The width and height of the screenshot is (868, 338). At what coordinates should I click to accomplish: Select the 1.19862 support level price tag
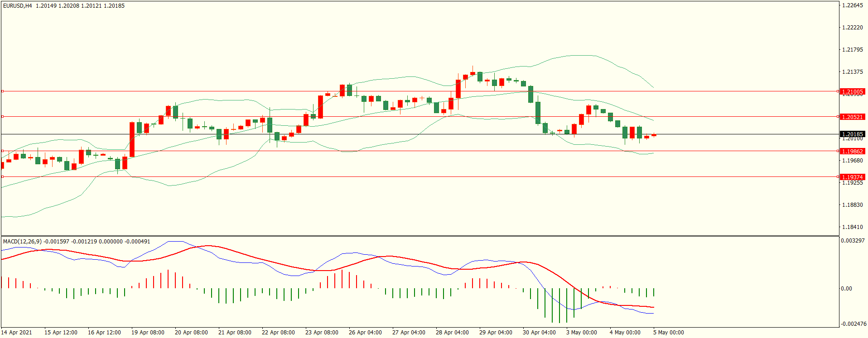click(852, 151)
